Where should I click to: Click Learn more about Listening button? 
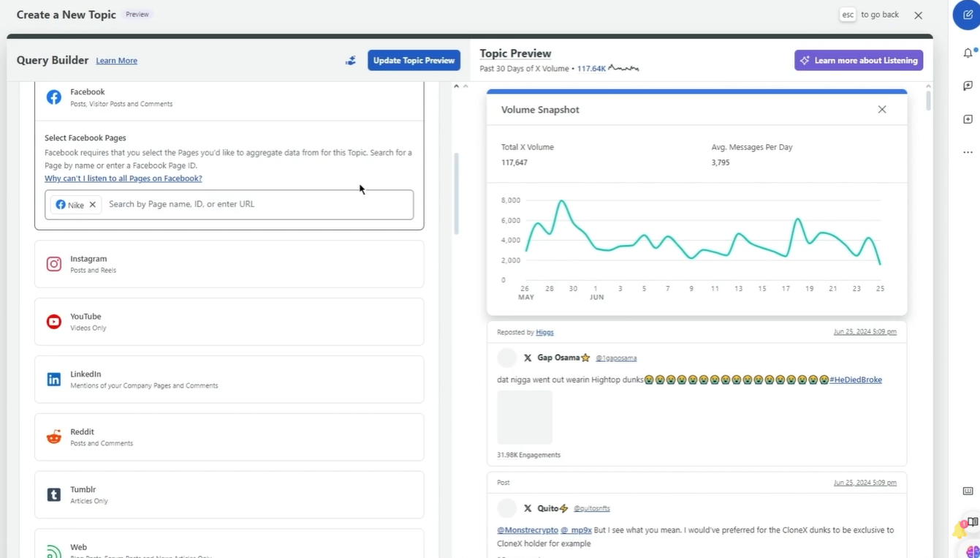[859, 60]
